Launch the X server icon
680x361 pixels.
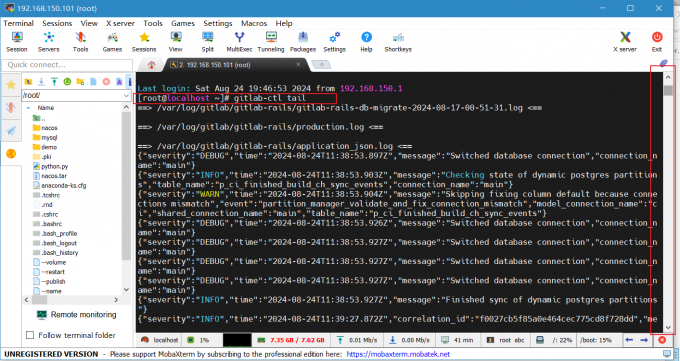(625, 42)
